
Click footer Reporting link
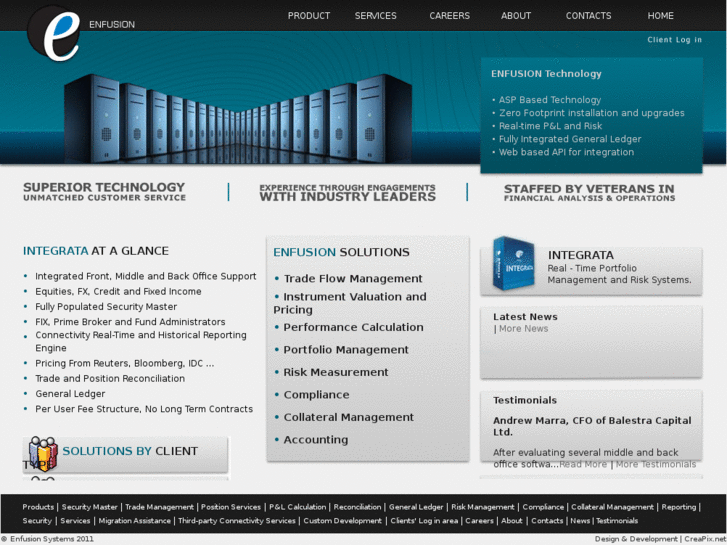pos(679,507)
